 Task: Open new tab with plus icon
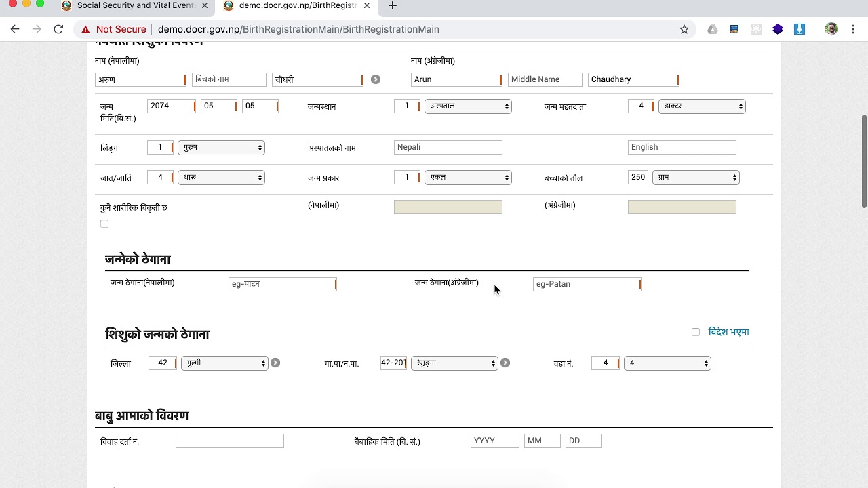click(x=392, y=5)
